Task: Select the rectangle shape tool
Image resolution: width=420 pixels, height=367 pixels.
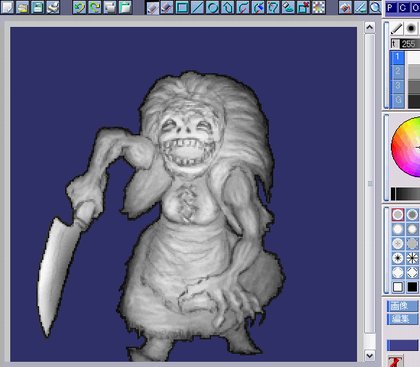Action: click(182, 7)
